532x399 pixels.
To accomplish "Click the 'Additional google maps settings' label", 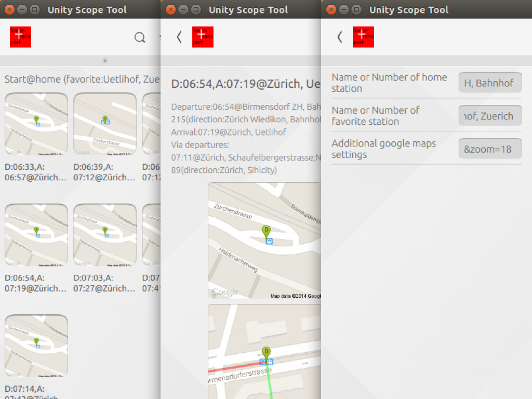I will point(384,149).
